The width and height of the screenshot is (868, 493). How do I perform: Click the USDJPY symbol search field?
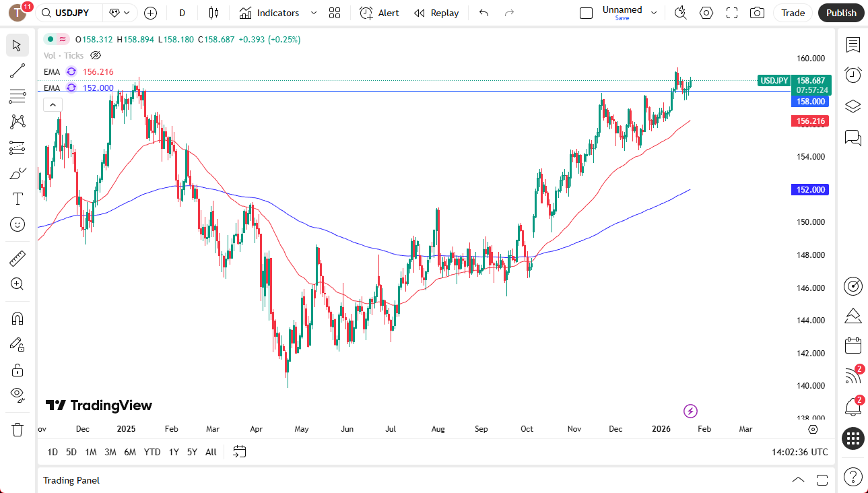(x=71, y=12)
